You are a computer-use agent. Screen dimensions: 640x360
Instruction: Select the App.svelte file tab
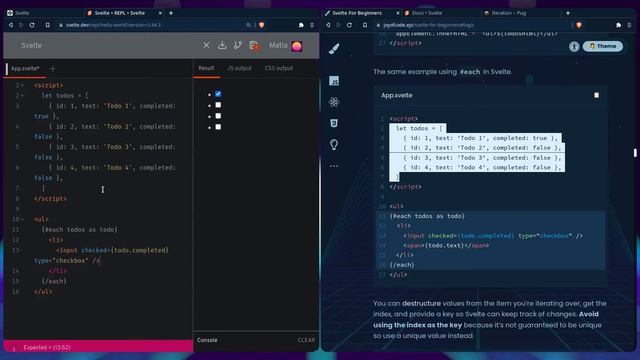[x=25, y=69]
